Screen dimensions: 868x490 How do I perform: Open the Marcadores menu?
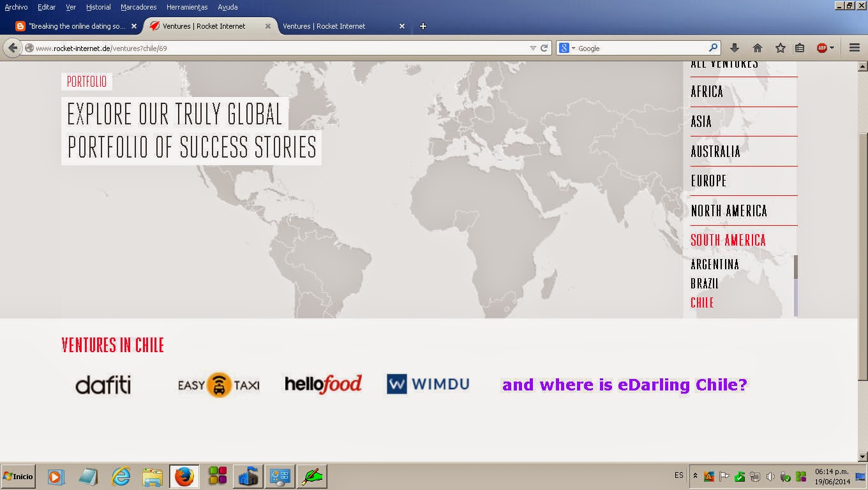(138, 7)
